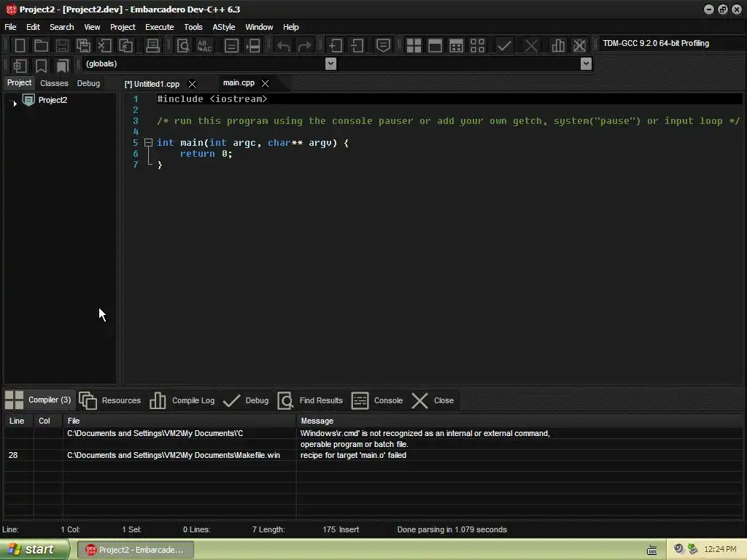Open the TDM-GCC compiler set dropdown
Image resolution: width=747 pixels, height=560 pixels.
[672, 43]
